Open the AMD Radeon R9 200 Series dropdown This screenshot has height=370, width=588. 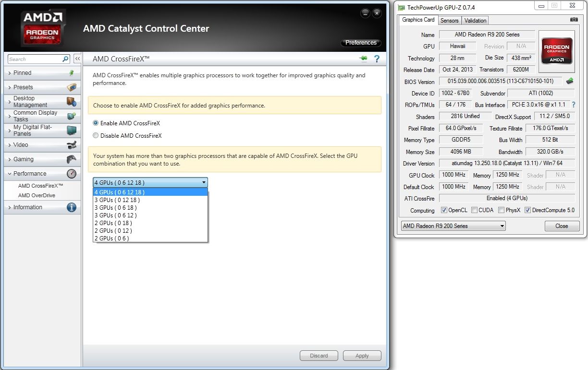click(x=453, y=226)
